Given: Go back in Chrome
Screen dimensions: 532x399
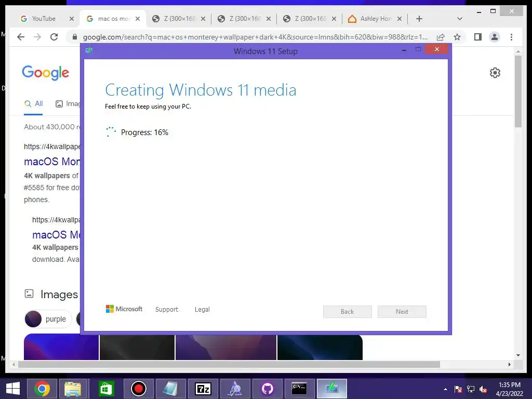Looking at the screenshot, I should [x=21, y=37].
